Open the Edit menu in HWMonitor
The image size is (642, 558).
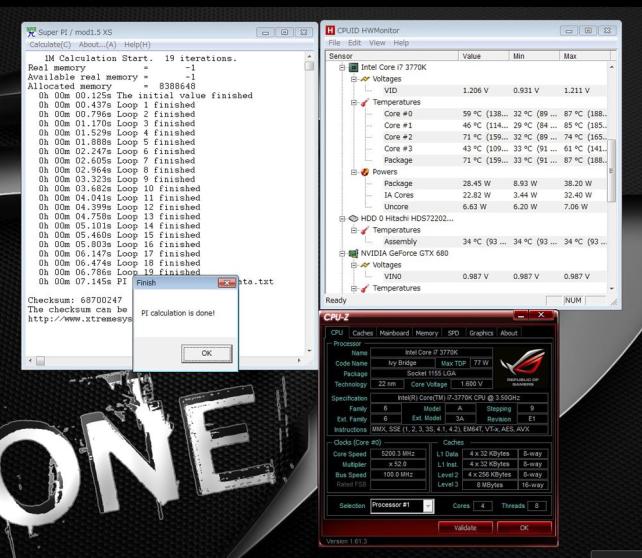point(355,43)
